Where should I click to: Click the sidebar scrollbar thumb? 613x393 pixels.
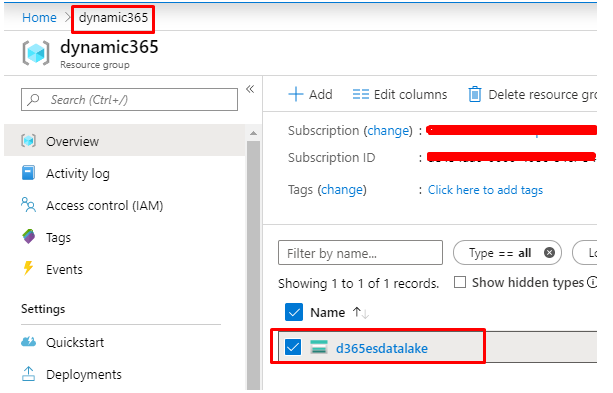point(253,265)
